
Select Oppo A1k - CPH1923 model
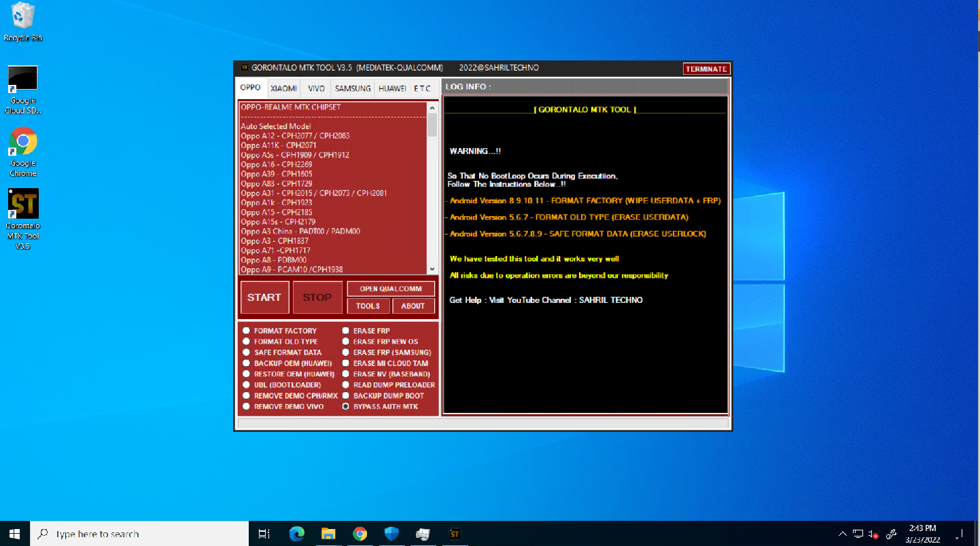click(x=277, y=202)
